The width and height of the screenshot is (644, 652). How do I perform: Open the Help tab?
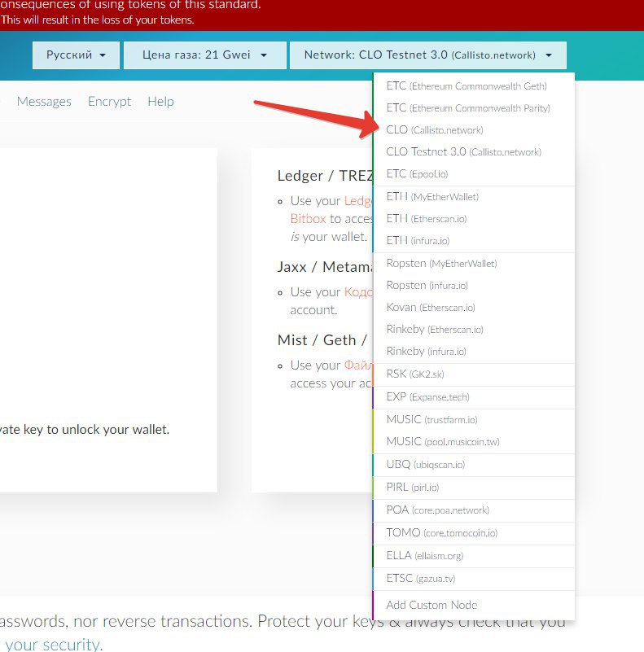160,102
